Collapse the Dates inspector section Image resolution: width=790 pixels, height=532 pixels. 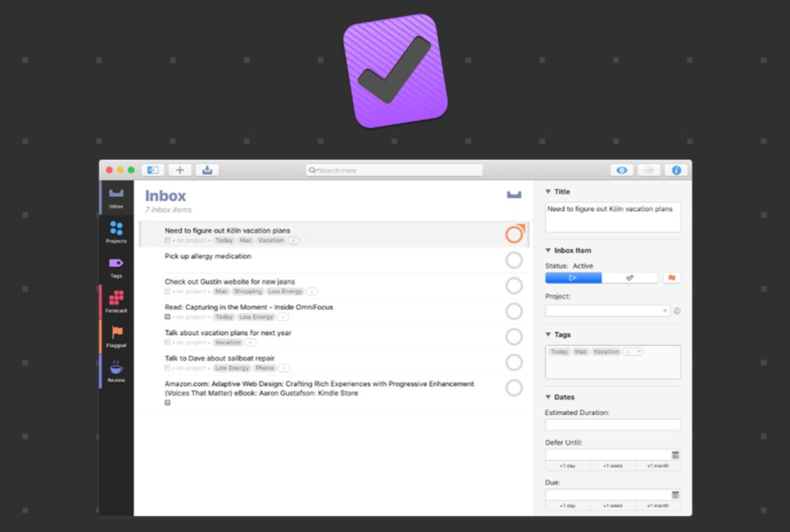(x=548, y=397)
